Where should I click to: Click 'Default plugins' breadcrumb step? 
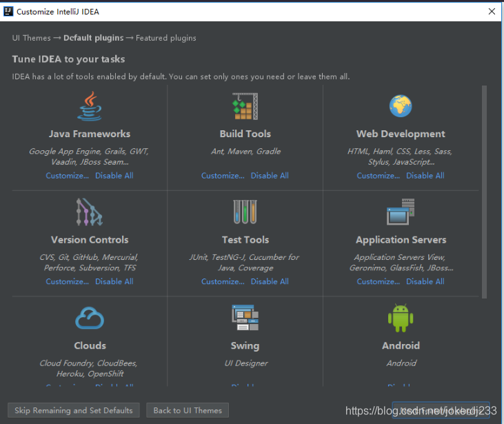[x=94, y=38]
